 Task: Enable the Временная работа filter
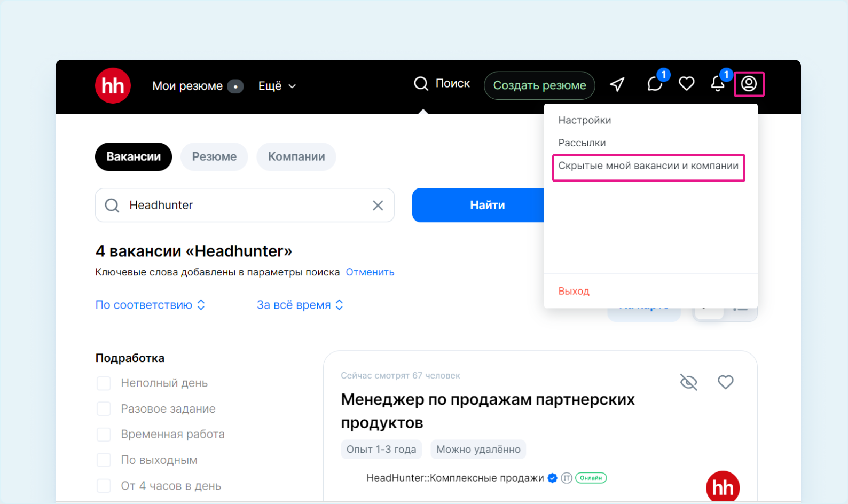click(x=104, y=435)
